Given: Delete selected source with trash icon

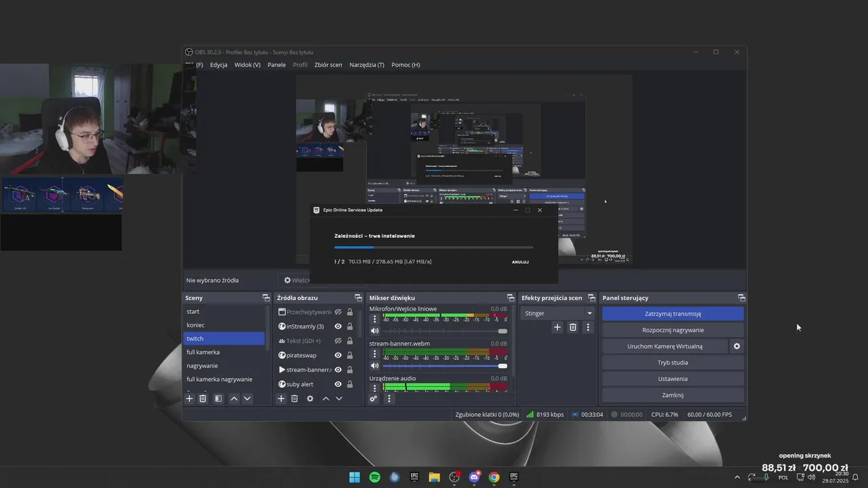Looking at the screenshot, I should click(x=294, y=399).
